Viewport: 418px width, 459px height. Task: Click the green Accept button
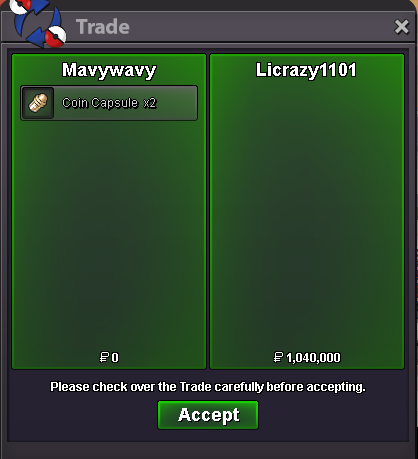208,415
